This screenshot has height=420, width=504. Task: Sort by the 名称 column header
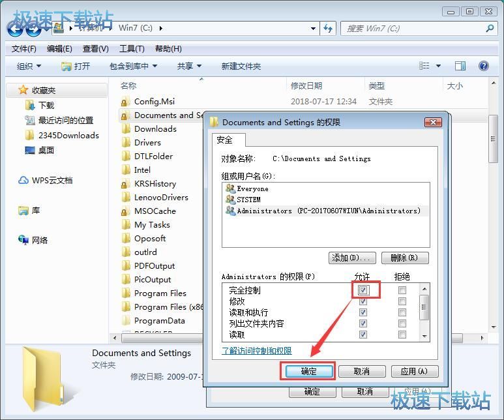tap(128, 85)
